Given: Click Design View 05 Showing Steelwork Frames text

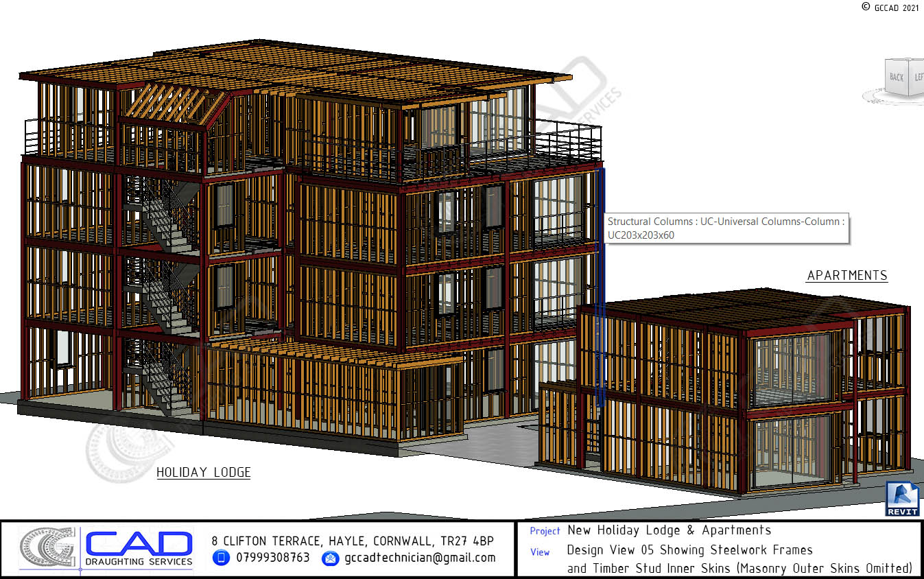Looking at the screenshot, I should pos(690,550).
